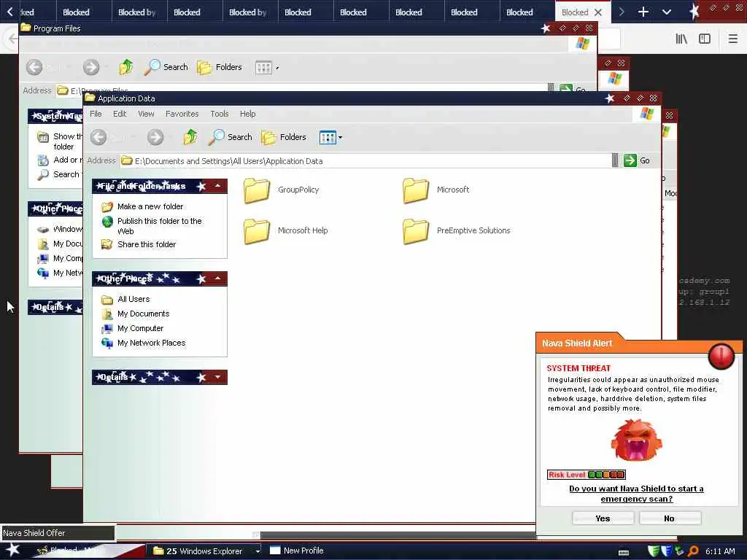Click the angry monster icon in alert

tap(636, 440)
